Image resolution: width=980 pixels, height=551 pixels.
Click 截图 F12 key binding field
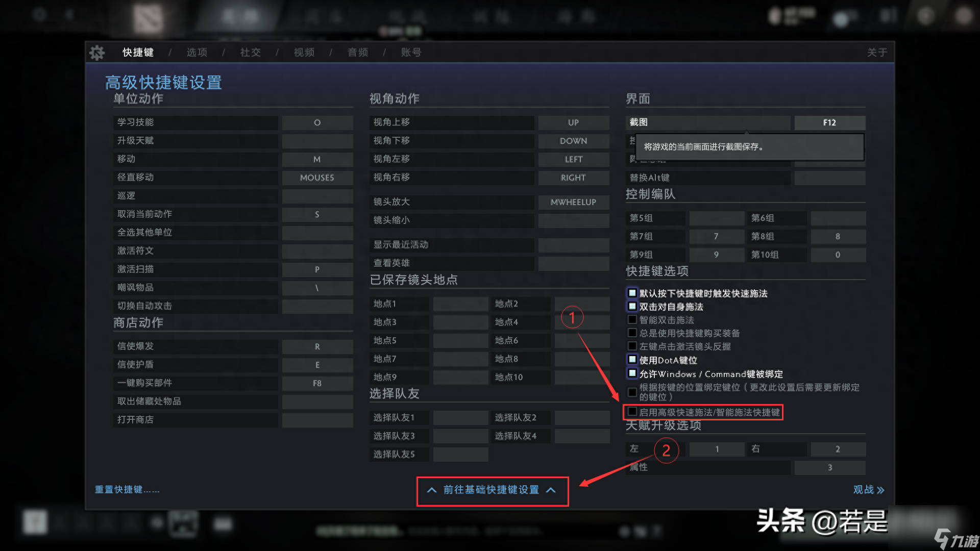(828, 122)
